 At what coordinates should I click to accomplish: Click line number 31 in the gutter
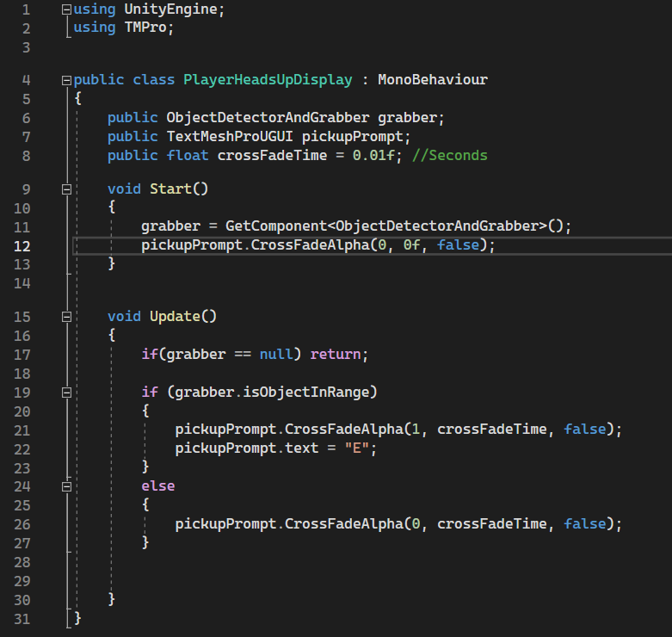point(22,619)
